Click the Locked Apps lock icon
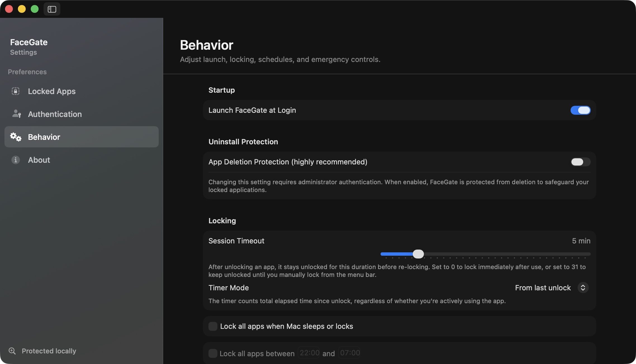This screenshot has height=364, width=636. point(16,91)
